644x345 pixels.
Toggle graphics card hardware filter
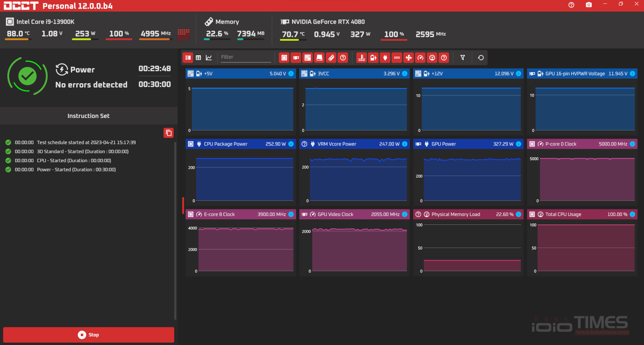pos(295,57)
